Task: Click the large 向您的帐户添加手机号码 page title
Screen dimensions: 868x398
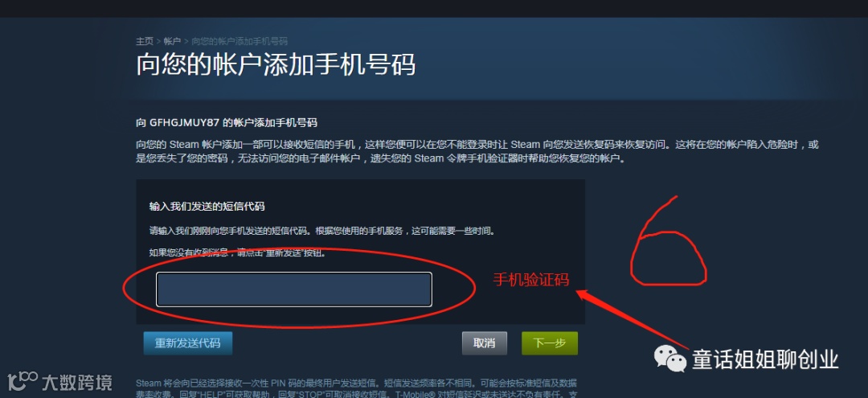Action: pyautogui.click(x=276, y=65)
